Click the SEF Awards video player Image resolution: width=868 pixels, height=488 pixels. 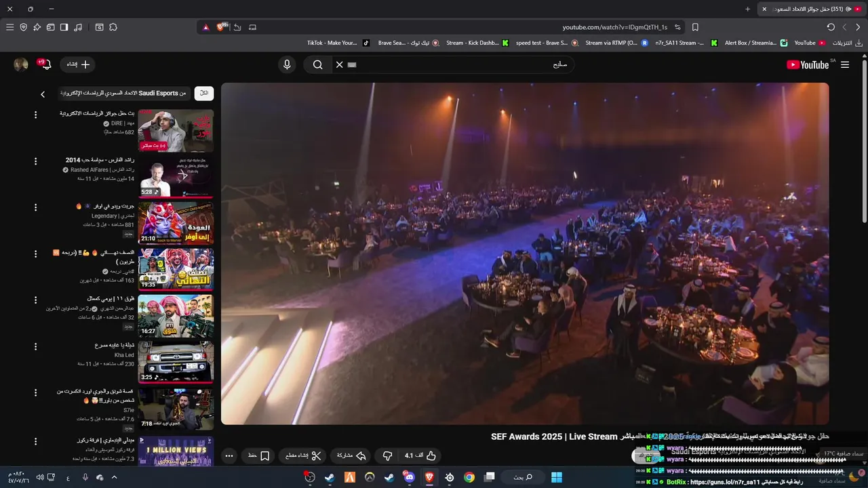525,253
